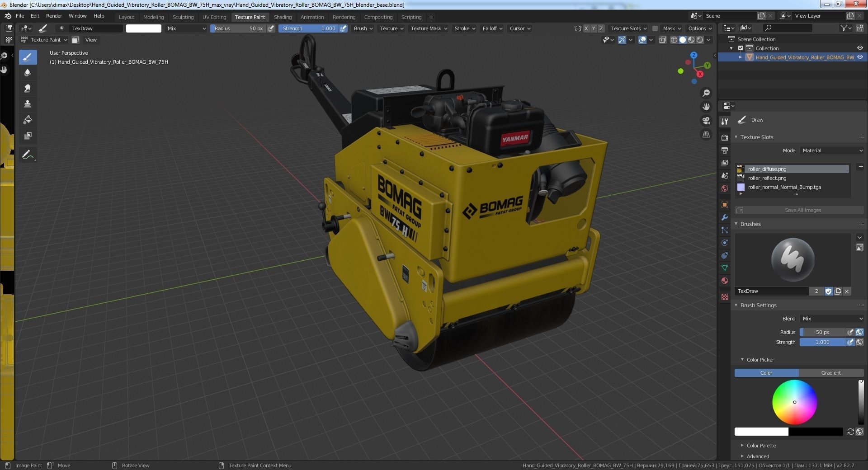Select the Draw brush tool
Screen dimensions: 868x470
[x=28, y=57]
